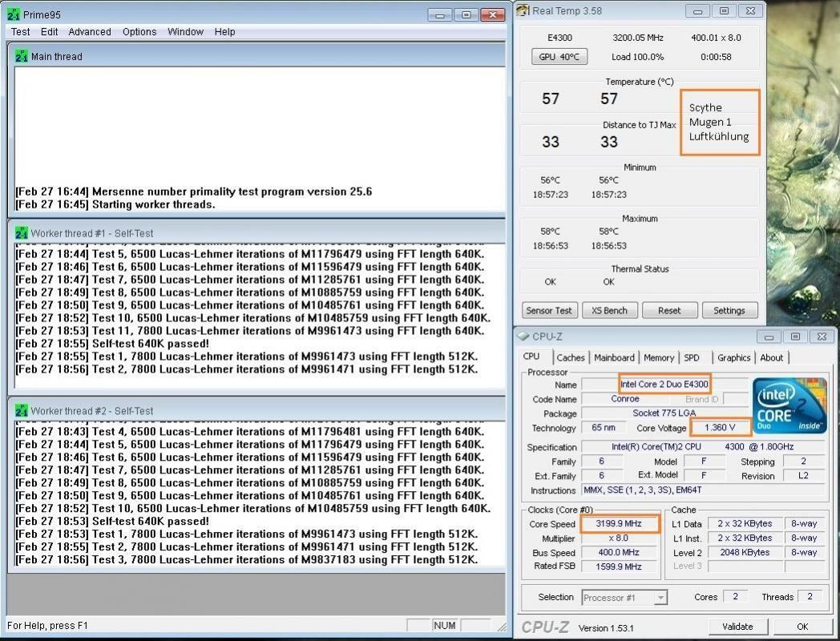Click the Code Name value Conroe
Viewport: 840px width, 641px height.
coord(625,399)
